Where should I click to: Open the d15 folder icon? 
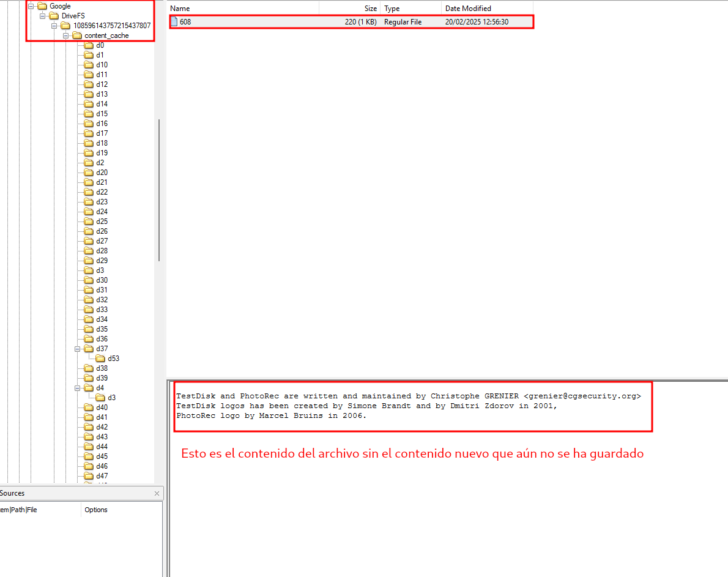89,114
